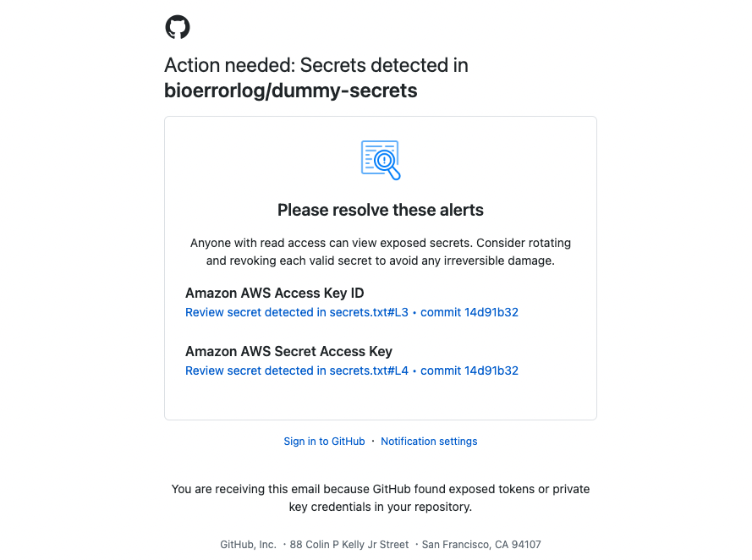This screenshot has width=752, height=560.
Task: Click the Anyone with read access sentence
Action: point(332,243)
